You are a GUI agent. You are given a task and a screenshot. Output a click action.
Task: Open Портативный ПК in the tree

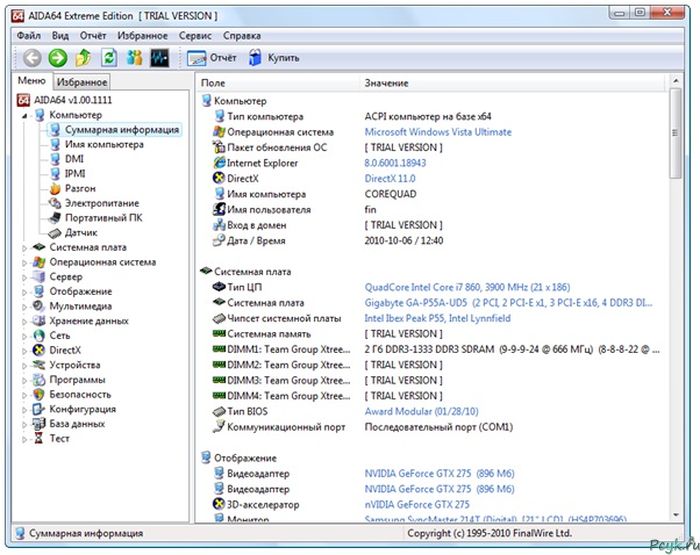pyautogui.click(x=103, y=217)
